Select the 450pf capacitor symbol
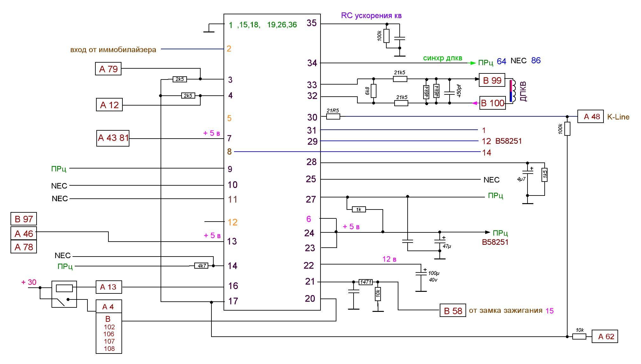Screen dimensions: 641x364 [x=449, y=93]
